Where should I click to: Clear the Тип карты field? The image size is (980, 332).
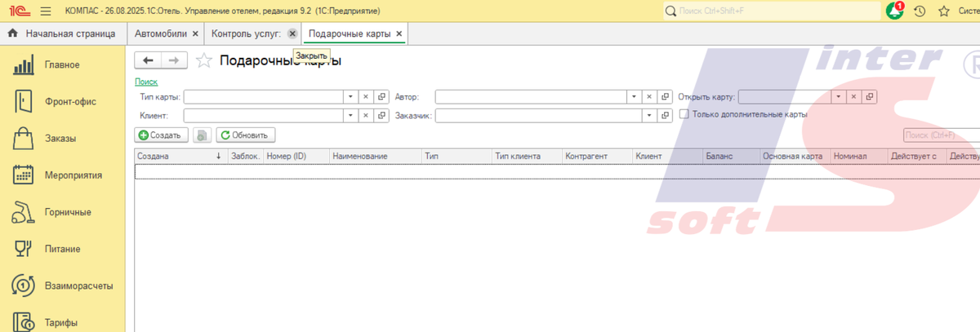pos(366,96)
